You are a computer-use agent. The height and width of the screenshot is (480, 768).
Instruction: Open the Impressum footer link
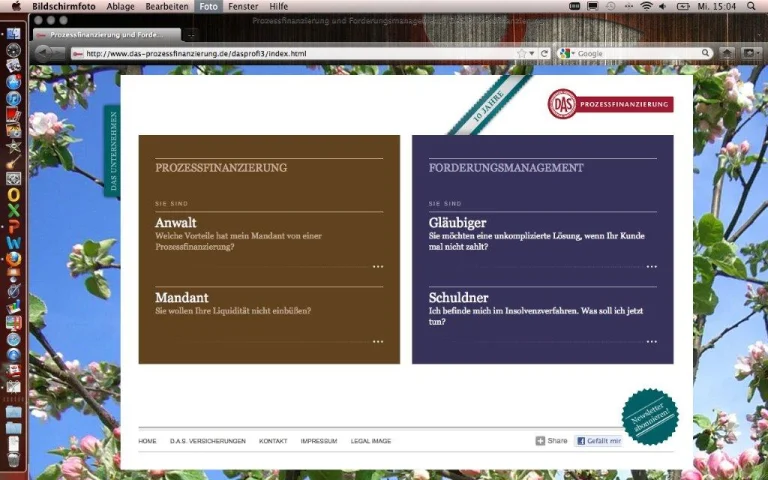click(319, 441)
